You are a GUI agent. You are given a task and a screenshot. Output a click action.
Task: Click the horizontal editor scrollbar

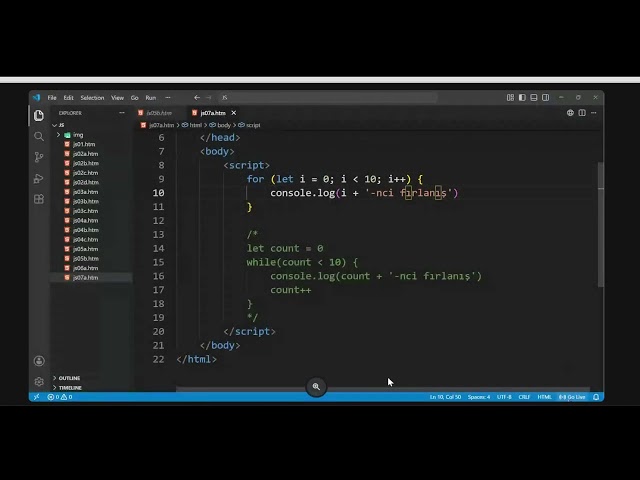point(383,389)
